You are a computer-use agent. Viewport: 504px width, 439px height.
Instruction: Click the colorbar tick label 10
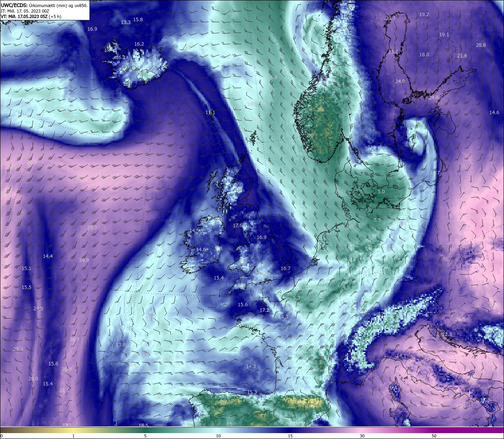click(218, 436)
